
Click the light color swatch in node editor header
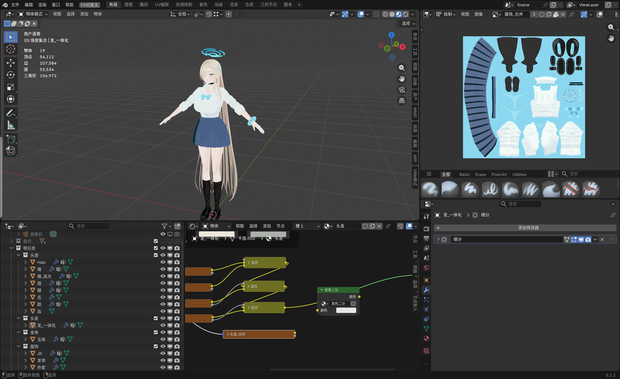[217, 234]
